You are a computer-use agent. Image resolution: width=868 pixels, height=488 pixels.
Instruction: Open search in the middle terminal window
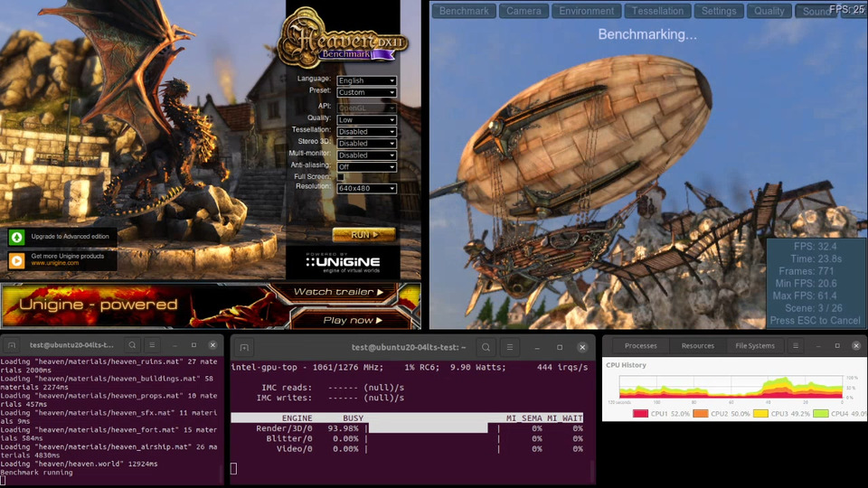click(x=486, y=347)
